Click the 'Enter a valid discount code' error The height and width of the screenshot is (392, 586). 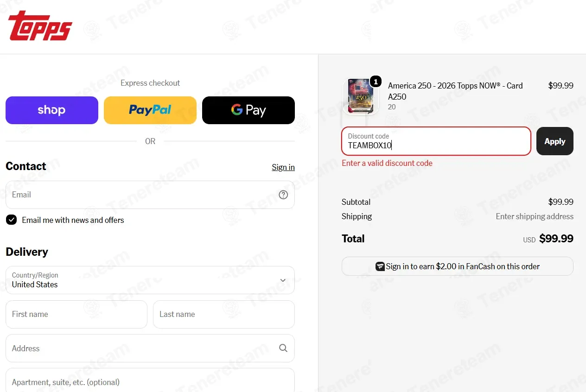(387, 163)
